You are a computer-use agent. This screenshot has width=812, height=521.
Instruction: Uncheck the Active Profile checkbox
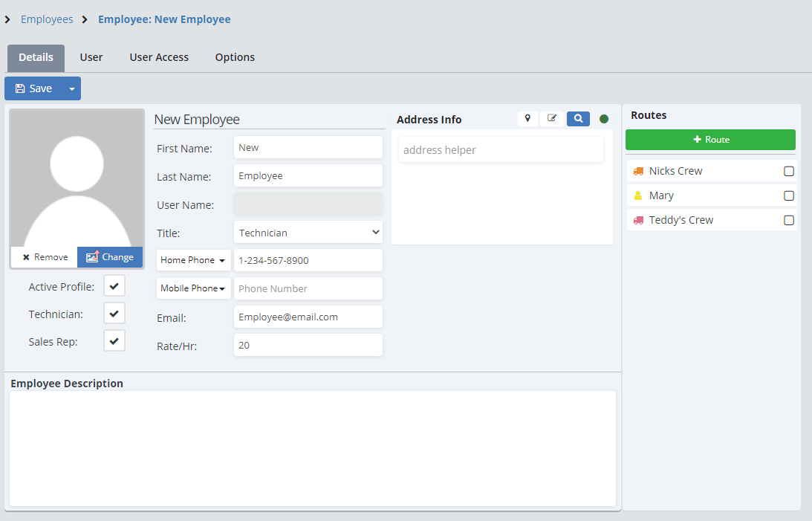tap(114, 285)
